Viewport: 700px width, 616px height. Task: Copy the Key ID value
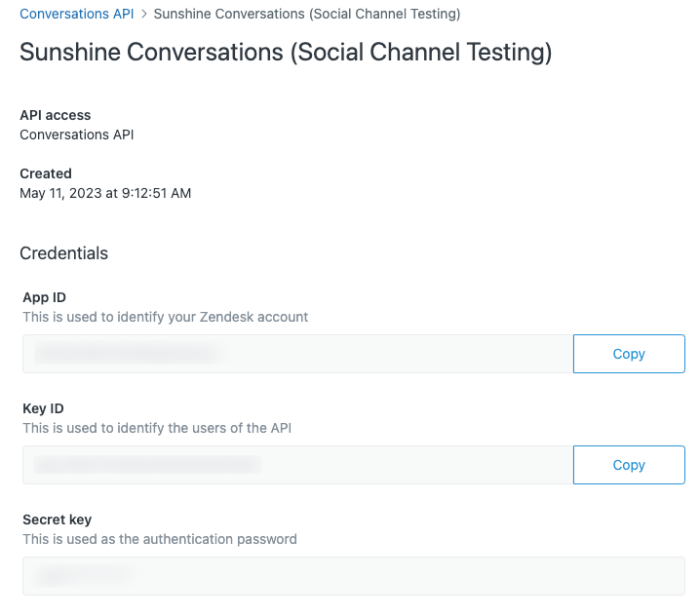pos(629,465)
